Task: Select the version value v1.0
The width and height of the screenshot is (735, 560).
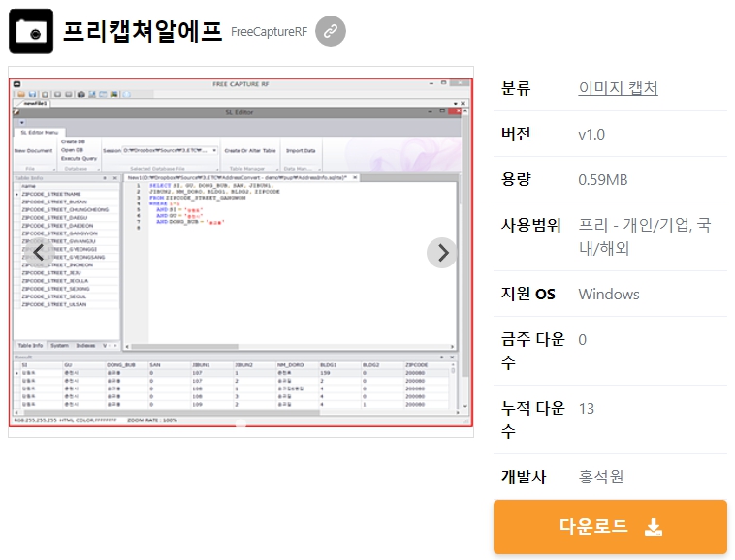Action: click(x=591, y=135)
